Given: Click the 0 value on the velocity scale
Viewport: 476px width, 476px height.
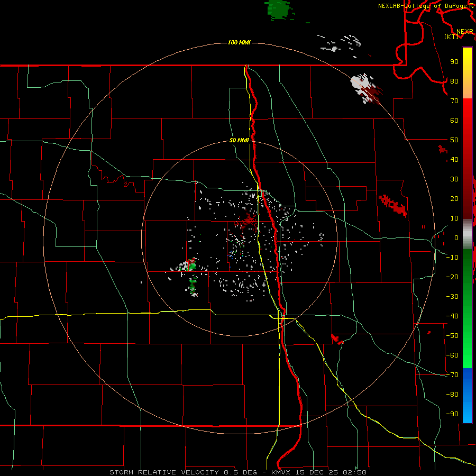Looking at the screenshot, I should 456,238.
